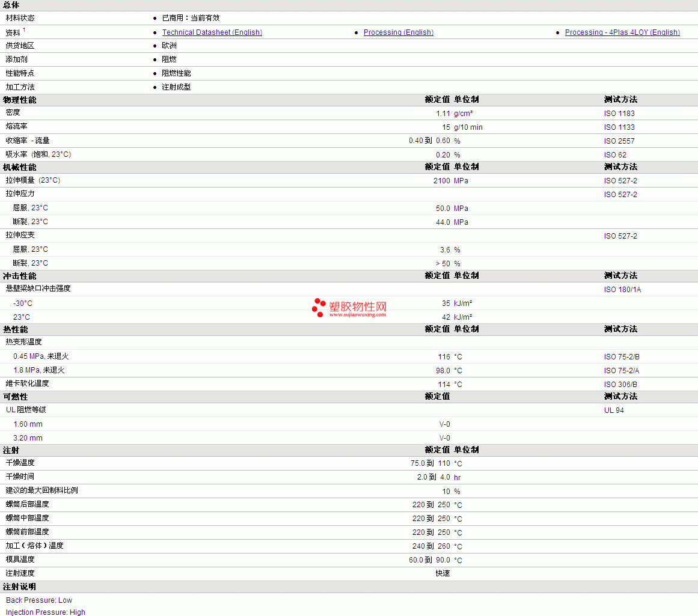Click the tensile break stress value 44.0

point(443,222)
